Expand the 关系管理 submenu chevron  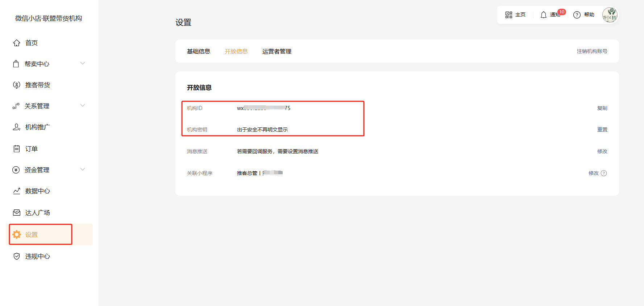pyautogui.click(x=83, y=106)
